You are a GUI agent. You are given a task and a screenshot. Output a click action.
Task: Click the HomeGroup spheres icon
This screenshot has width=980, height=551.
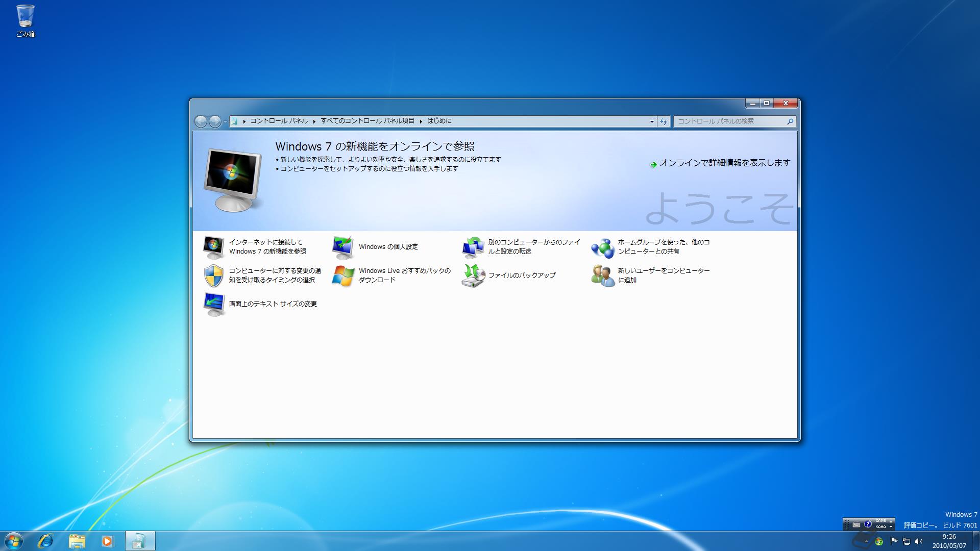click(x=602, y=248)
